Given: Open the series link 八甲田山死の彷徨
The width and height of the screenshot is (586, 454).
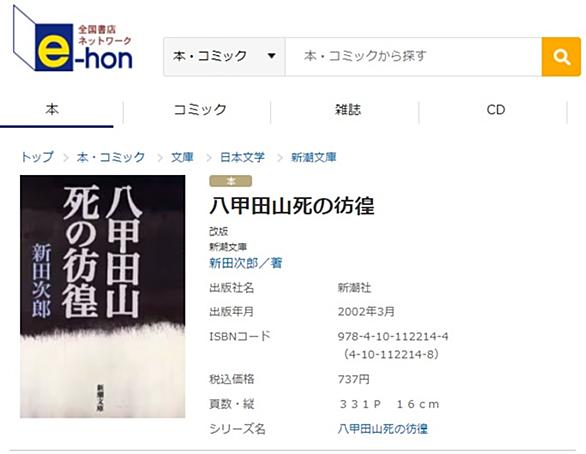Looking at the screenshot, I should pyautogui.click(x=383, y=429).
